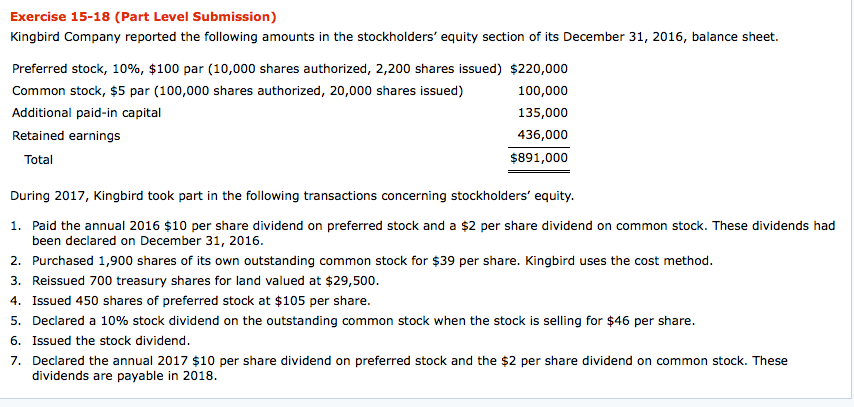Select the Total row label
The width and height of the screenshot is (854, 407).
pos(39,159)
